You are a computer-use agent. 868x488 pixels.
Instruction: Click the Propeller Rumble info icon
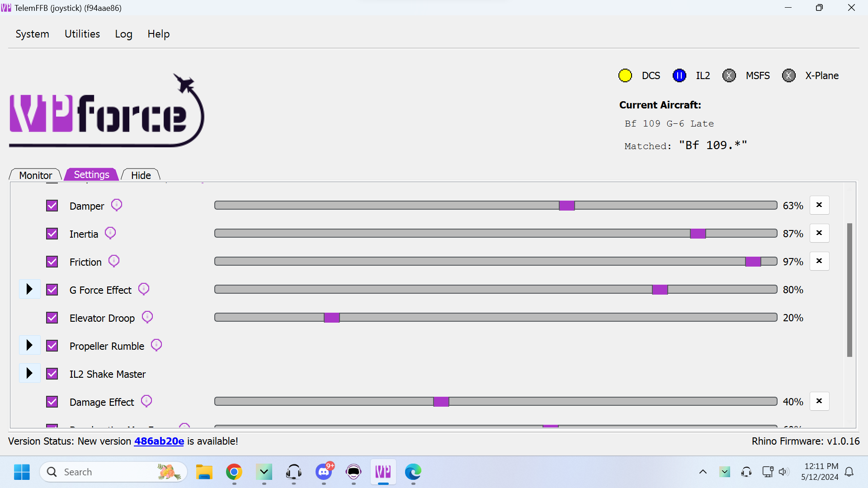point(156,345)
